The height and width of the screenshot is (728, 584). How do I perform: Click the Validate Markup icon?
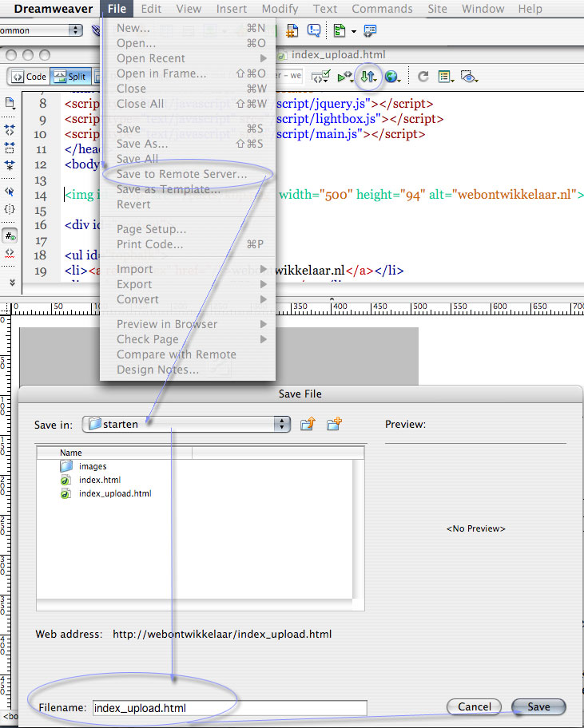(x=345, y=77)
